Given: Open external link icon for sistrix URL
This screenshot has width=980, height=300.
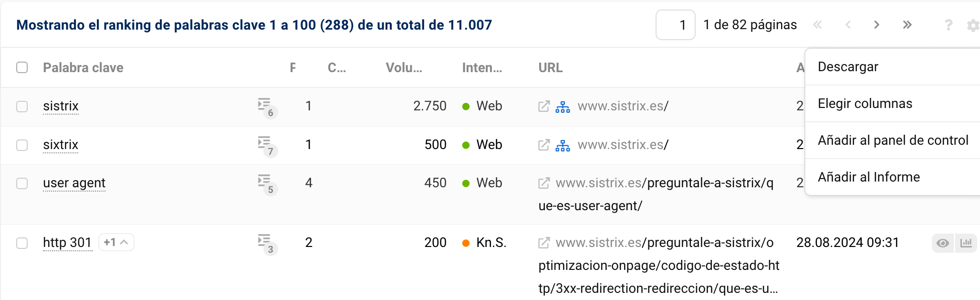Looking at the screenshot, I should point(544,106).
